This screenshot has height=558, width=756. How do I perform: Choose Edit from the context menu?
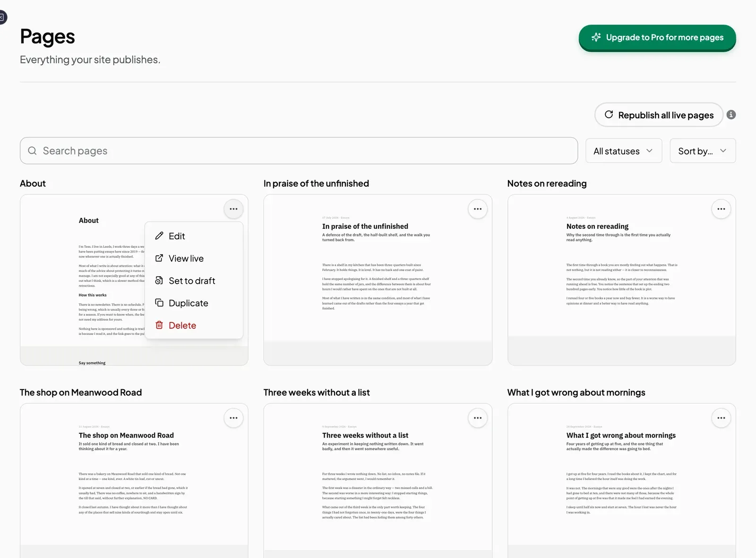(x=194, y=236)
